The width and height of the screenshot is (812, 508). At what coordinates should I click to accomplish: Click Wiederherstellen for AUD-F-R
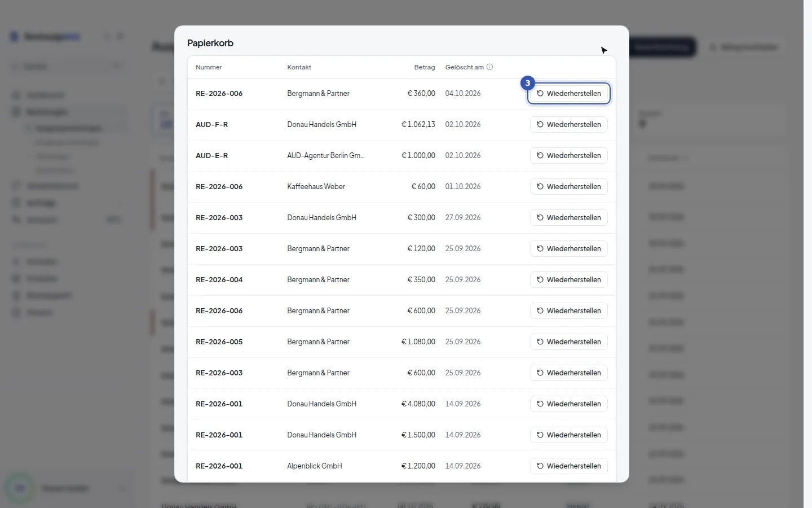[568, 125]
